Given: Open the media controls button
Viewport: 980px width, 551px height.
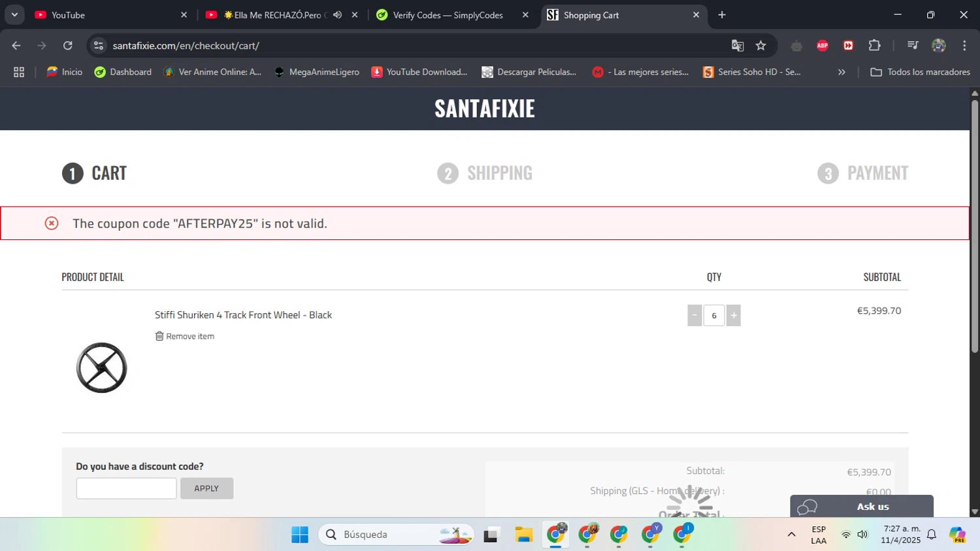Looking at the screenshot, I should pos(913,46).
